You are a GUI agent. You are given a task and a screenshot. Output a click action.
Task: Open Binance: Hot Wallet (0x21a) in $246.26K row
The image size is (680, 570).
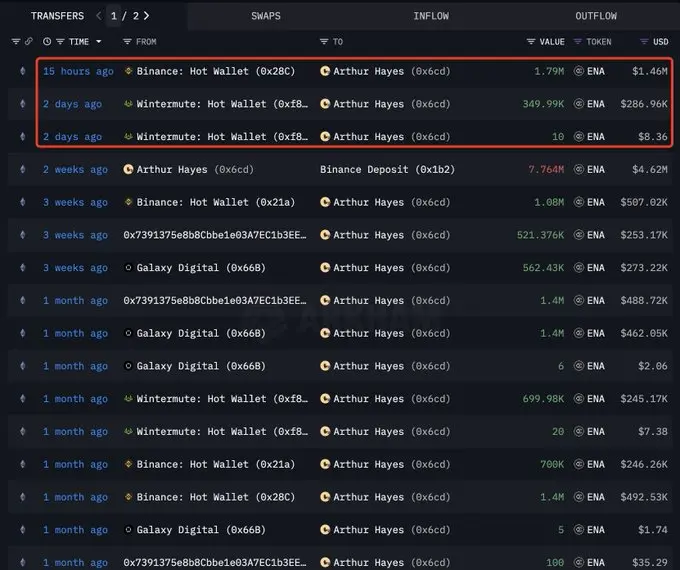tap(216, 464)
